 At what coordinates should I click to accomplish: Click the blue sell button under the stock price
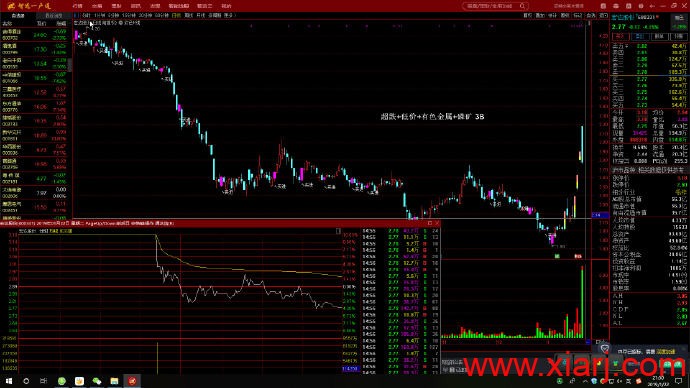click(x=639, y=36)
